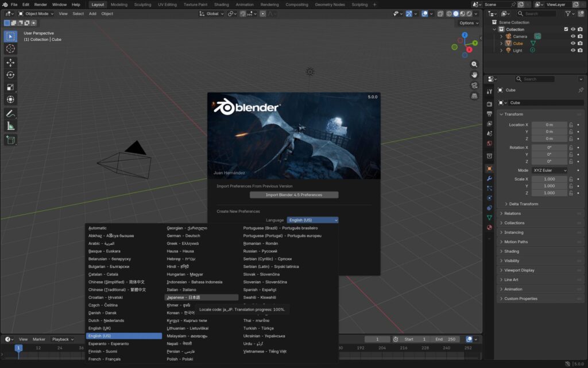Click the timeline frame 1 playhead

pyautogui.click(x=18, y=348)
